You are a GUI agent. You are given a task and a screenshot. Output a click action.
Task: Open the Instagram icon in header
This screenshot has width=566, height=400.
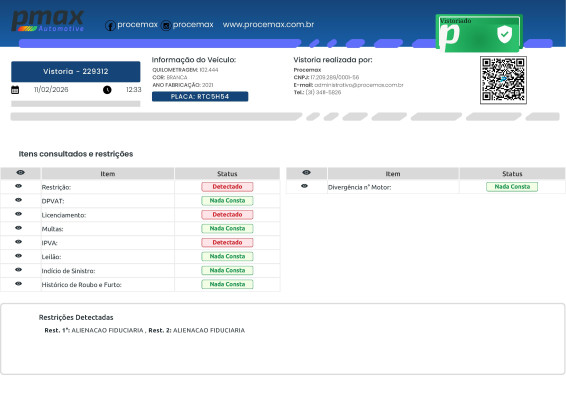[166, 26]
